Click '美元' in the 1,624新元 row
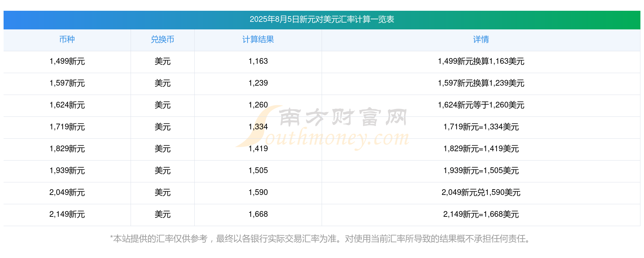This screenshot has height=258, width=644. coord(162,105)
